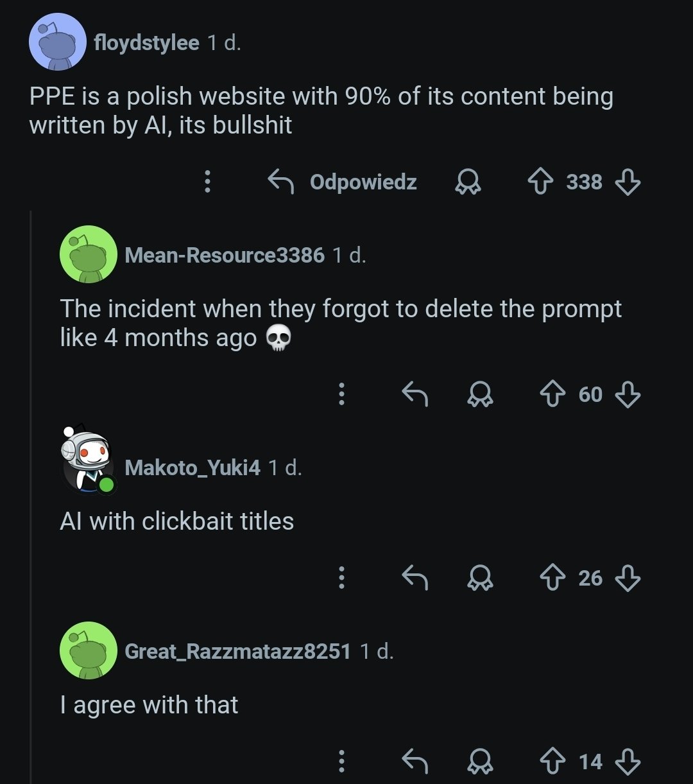Screen dimensions: 693x784
Task: Open three-dot menu on Mean-Resource3386's comment
Action: 341,394
